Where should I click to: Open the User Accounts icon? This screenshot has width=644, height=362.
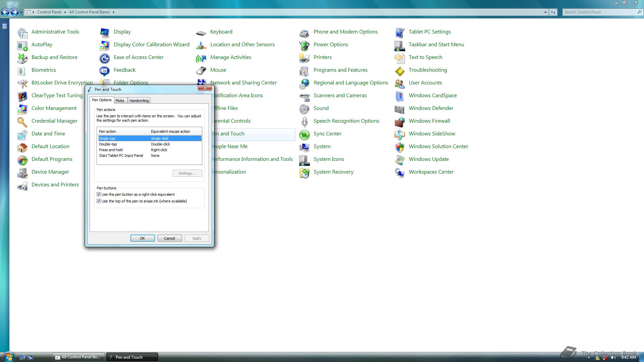pyautogui.click(x=400, y=84)
